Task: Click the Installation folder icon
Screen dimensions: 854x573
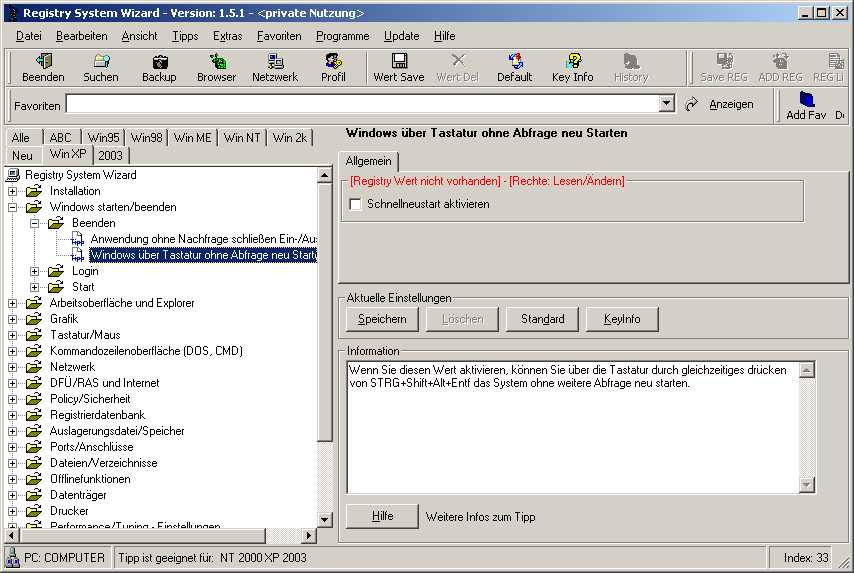Action: [x=34, y=191]
